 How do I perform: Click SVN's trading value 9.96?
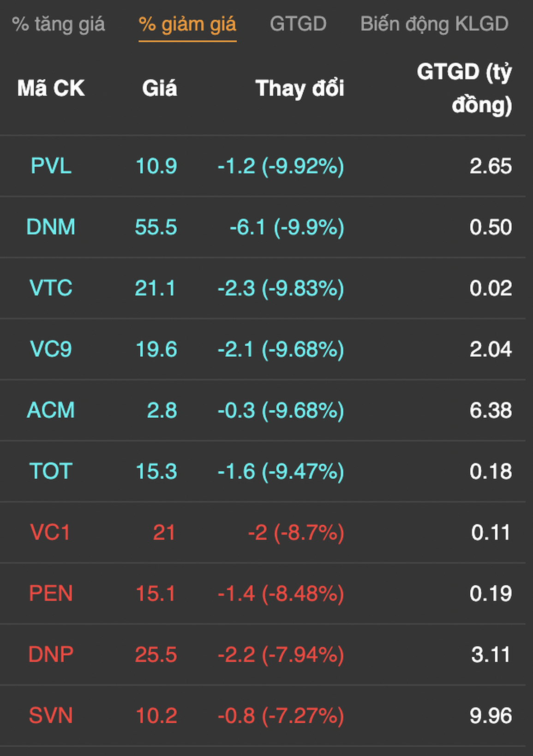(x=491, y=716)
